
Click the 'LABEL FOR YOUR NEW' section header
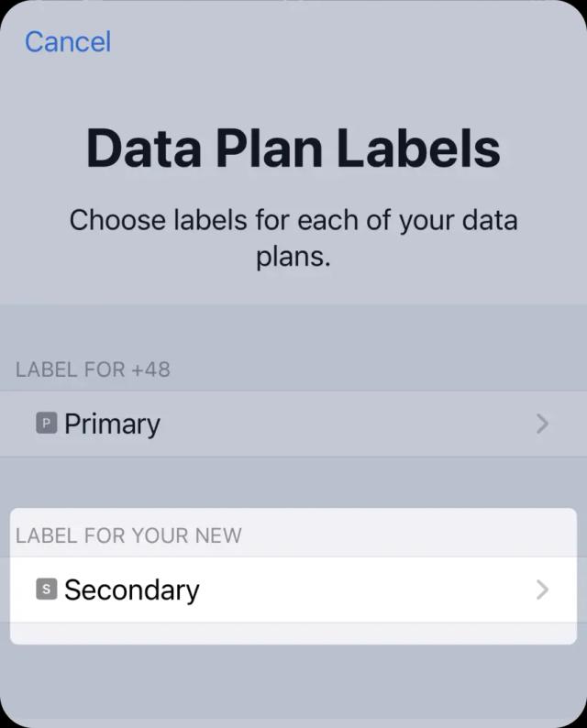click(x=128, y=535)
